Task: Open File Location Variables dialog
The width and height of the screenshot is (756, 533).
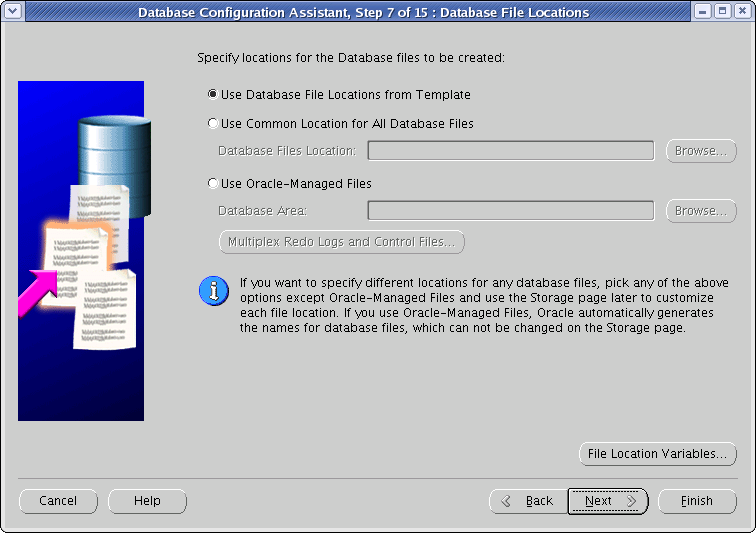Action: point(658,454)
